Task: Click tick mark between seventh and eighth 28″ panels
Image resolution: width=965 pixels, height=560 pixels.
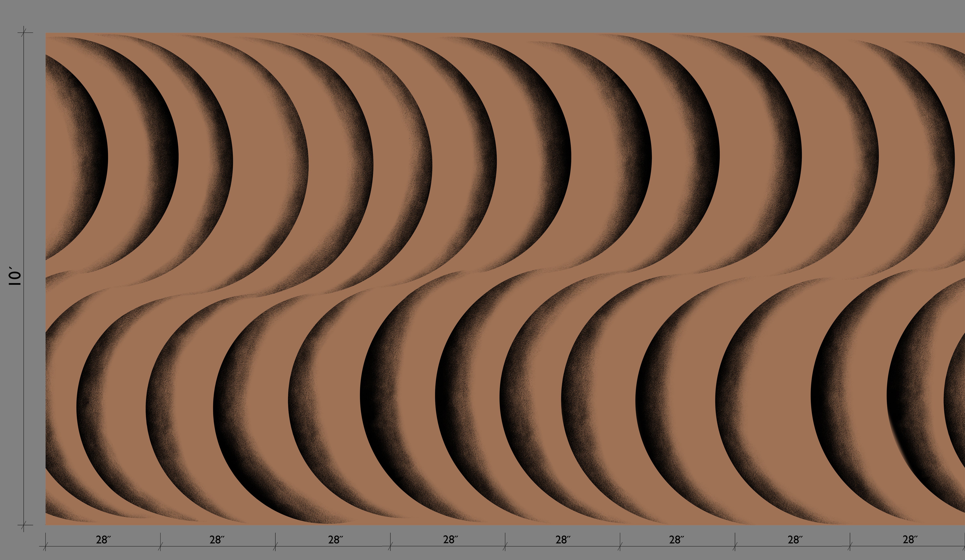Action: pyautogui.click(x=850, y=546)
